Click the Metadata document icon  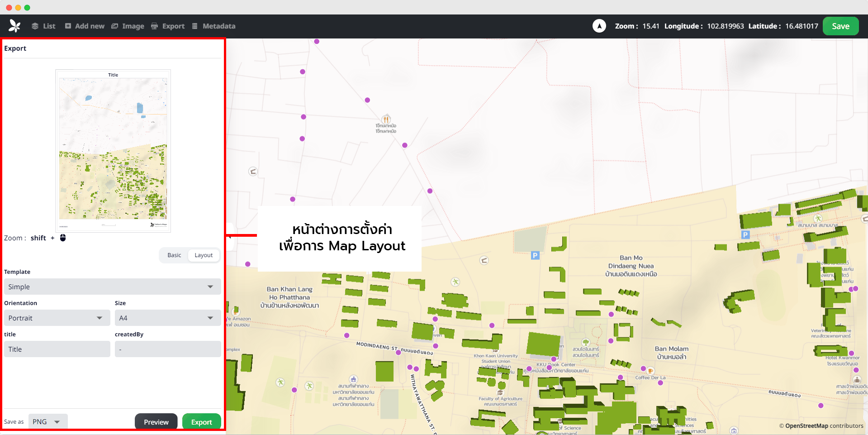[x=194, y=26]
